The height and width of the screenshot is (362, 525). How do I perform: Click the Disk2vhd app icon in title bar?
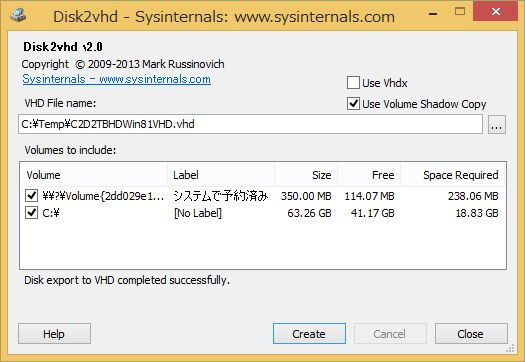tap(18, 15)
